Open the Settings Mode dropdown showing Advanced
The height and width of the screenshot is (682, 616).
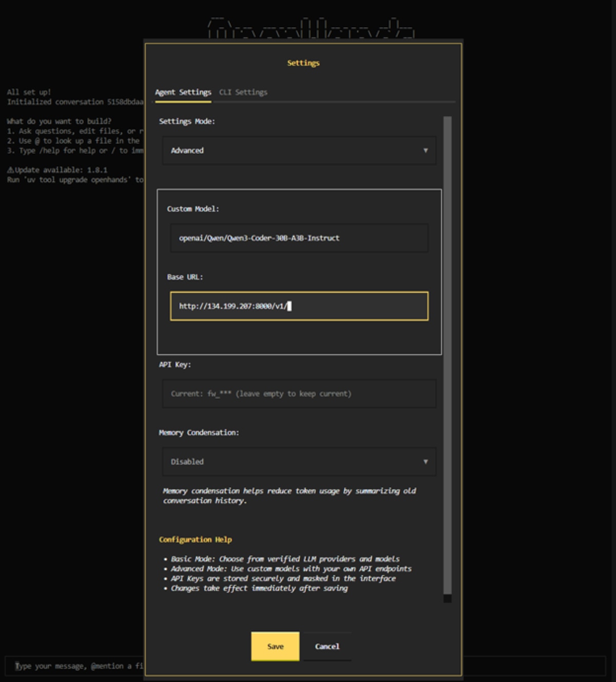point(299,150)
